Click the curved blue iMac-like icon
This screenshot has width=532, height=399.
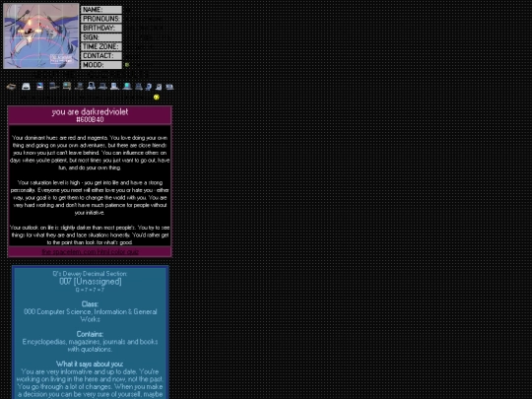click(x=148, y=87)
